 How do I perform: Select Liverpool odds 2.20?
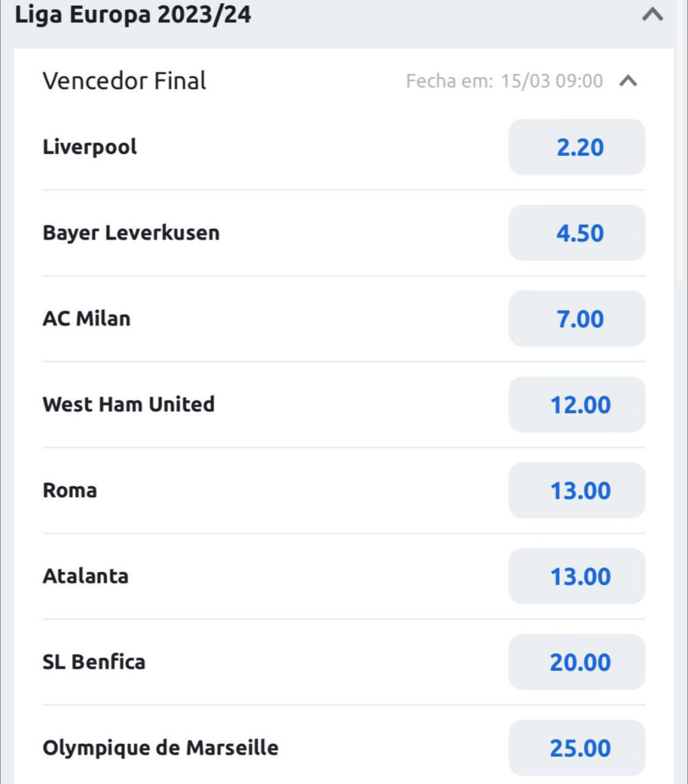pos(577,147)
